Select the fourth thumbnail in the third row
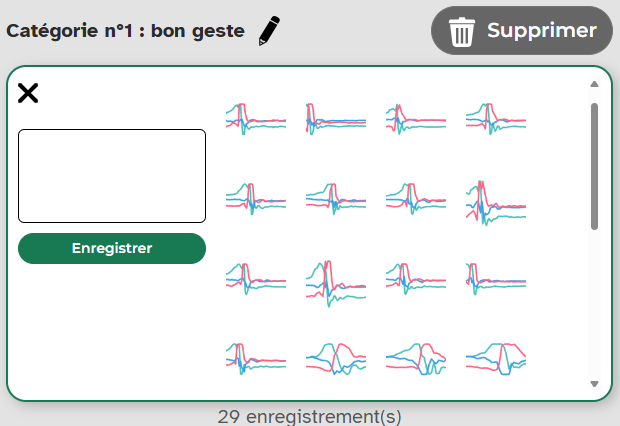Image resolution: width=620 pixels, height=426 pixels. point(496,279)
